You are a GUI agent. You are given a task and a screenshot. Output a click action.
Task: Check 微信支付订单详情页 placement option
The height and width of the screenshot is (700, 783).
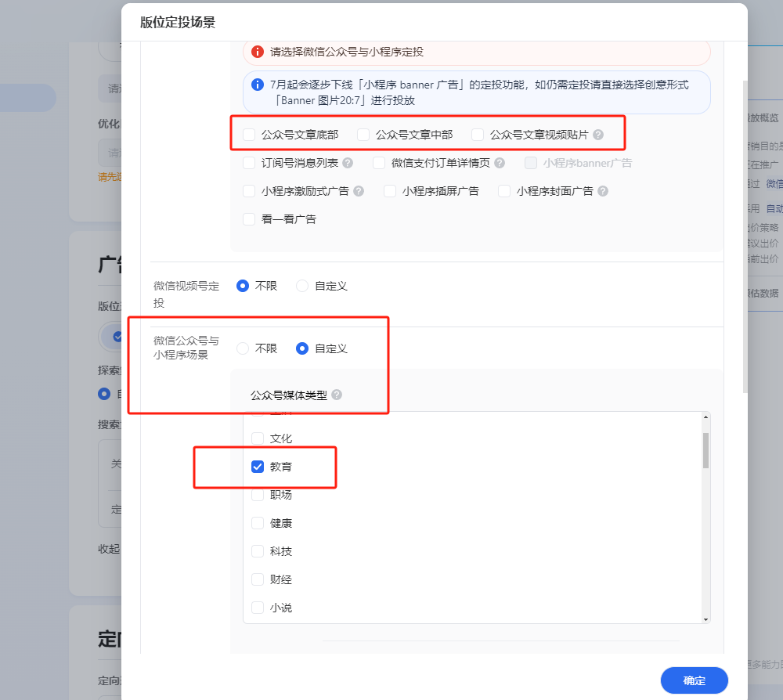(x=379, y=163)
